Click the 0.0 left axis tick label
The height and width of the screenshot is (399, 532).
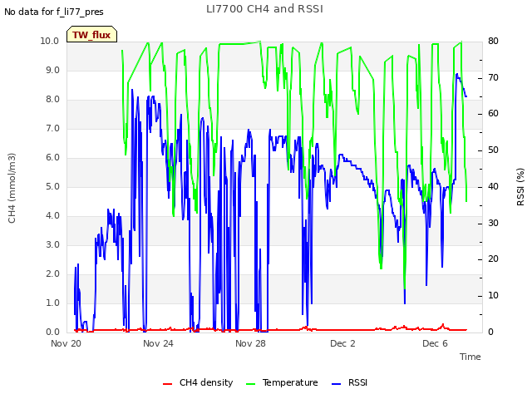coord(52,332)
